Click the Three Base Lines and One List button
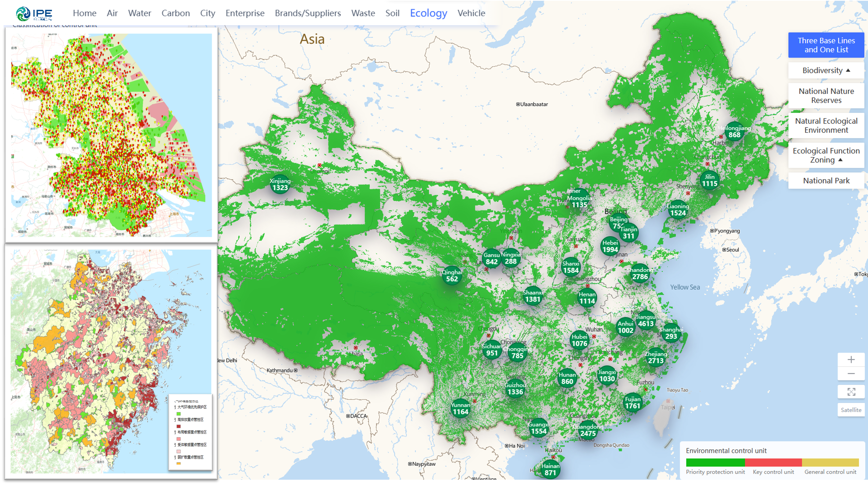 coord(826,45)
